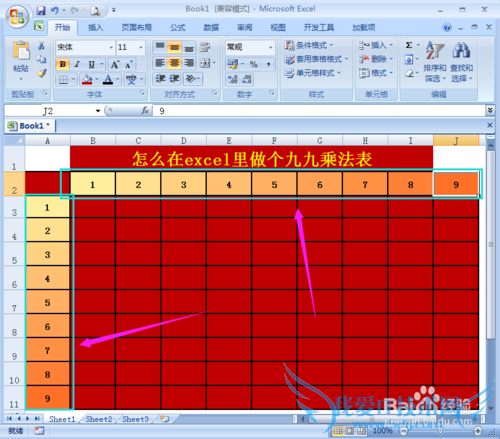Activate the Format Painter brush
Viewport: 500px width, 439px height.
(x=41, y=73)
